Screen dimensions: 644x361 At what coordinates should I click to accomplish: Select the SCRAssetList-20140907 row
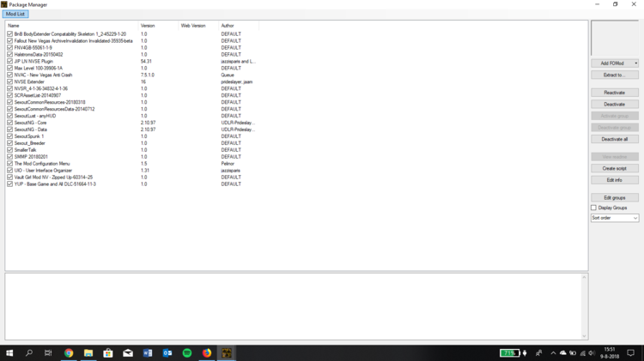pos(38,95)
